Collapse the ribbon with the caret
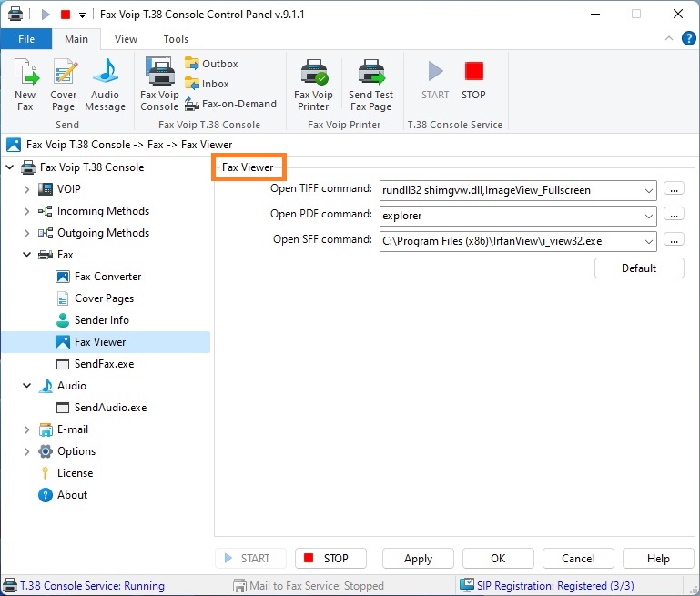Viewport: 700px width, 596px height. tap(669, 38)
